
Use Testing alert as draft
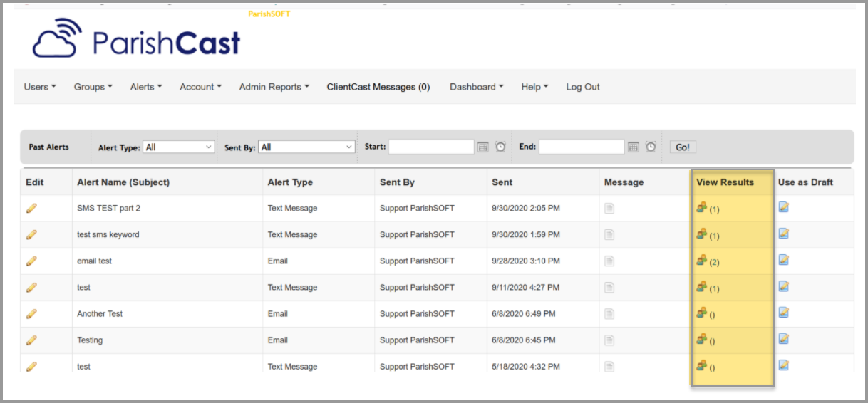point(784,339)
